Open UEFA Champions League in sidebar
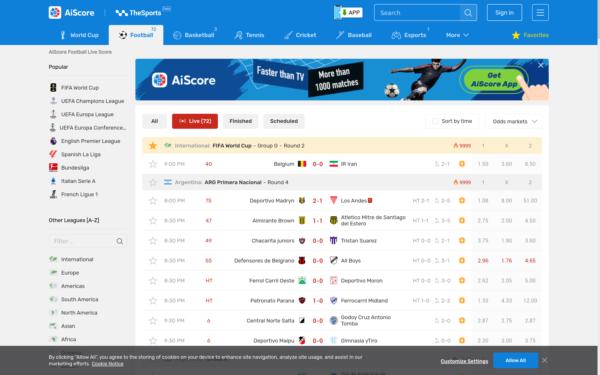 (92, 101)
